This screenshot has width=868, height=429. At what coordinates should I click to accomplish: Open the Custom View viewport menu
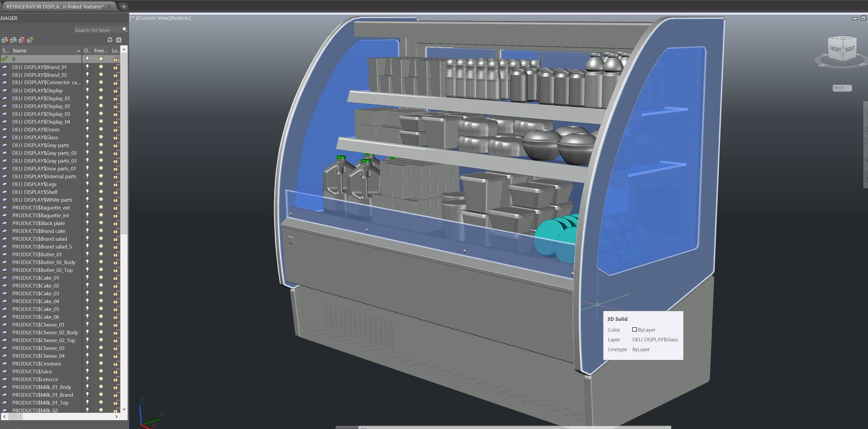(153, 18)
